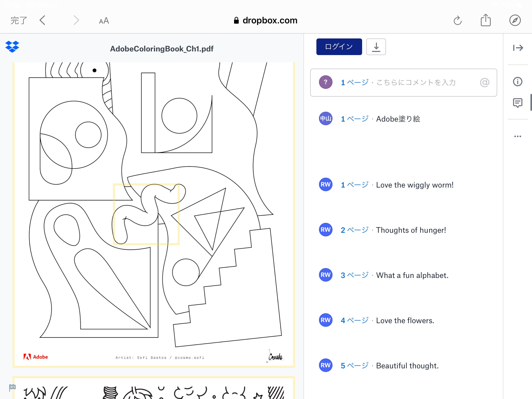Click RW avatar beside fun alphabet comment
Screen dimensions: 532x399
click(325, 275)
